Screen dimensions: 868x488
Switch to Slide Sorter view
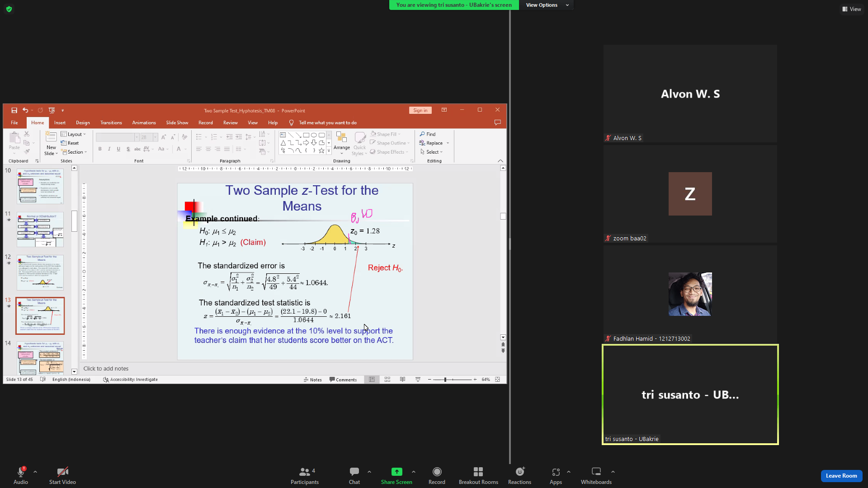click(387, 380)
